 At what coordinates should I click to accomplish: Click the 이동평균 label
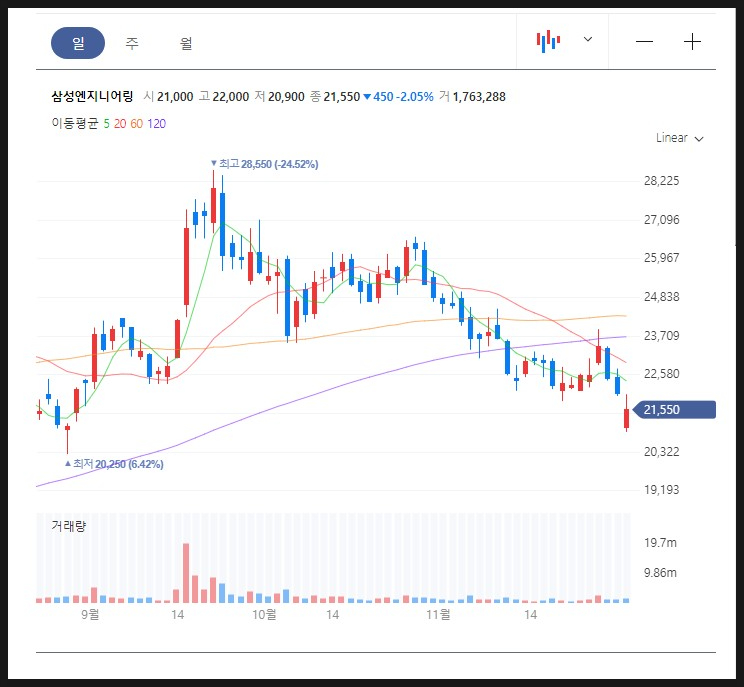coord(75,123)
